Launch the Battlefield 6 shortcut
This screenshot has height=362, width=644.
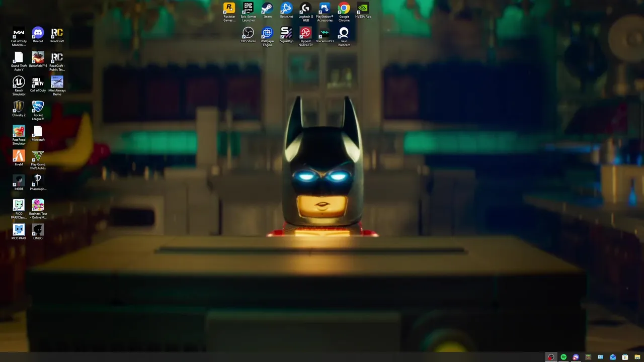coord(38,60)
